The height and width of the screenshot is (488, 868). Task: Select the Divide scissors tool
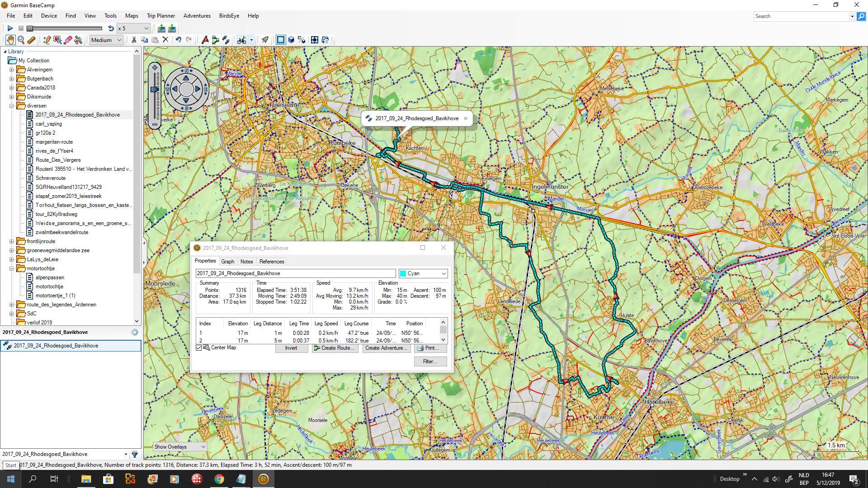point(78,40)
